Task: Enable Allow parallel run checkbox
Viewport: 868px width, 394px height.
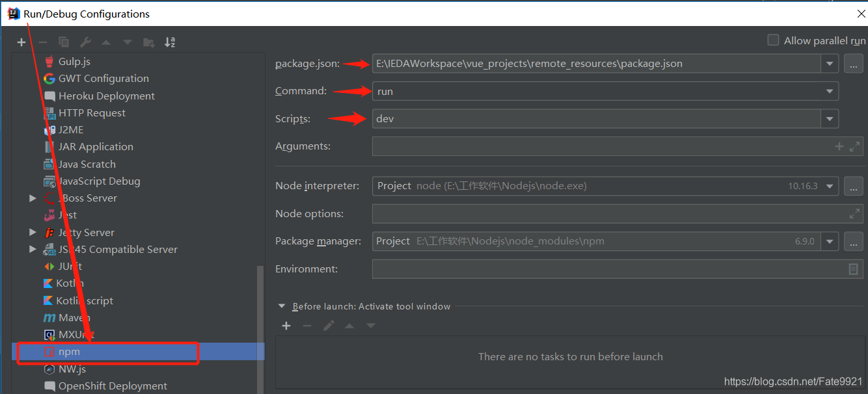Action: 773,40
